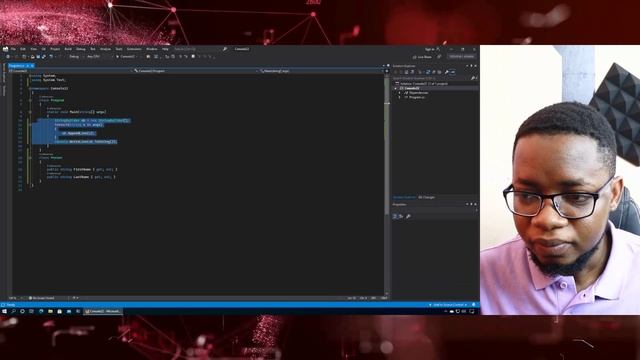Open the Analyze menu
Viewport: 640px width, 360px height.
click(105, 49)
